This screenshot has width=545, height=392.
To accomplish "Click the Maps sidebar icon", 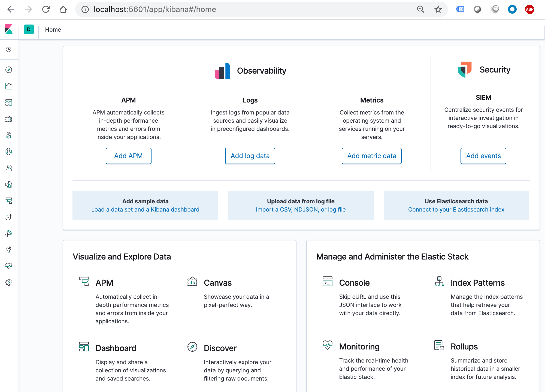I will (x=9, y=135).
